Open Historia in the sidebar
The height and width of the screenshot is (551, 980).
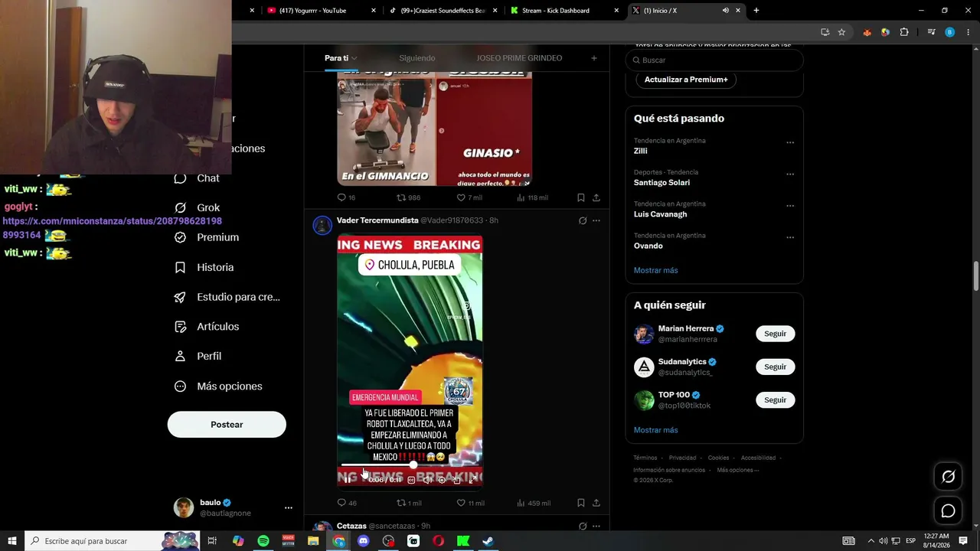(204, 267)
